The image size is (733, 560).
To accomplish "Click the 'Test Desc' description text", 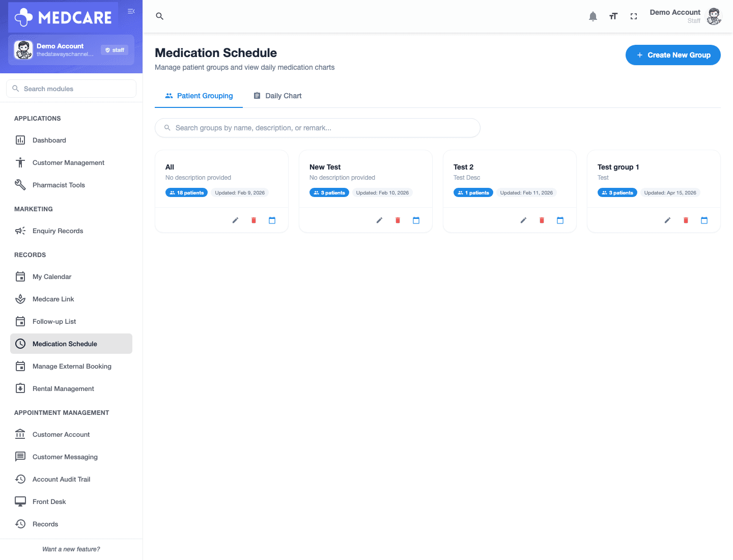I will pyautogui.click(x=467, y=178).
